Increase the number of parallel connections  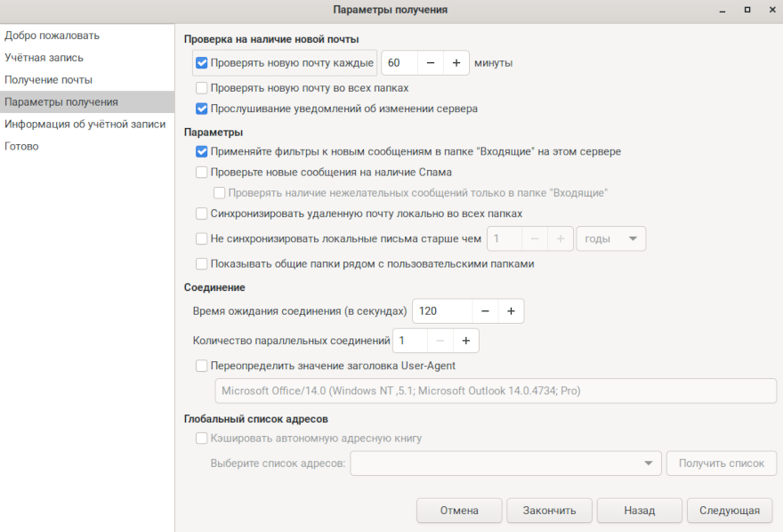[x=466, y=341]
